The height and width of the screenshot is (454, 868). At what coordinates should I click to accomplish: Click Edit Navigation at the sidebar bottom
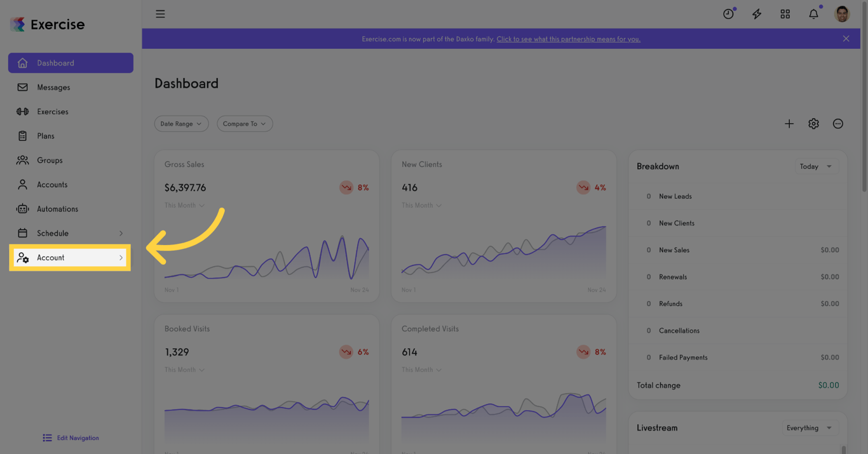[70, 437]
